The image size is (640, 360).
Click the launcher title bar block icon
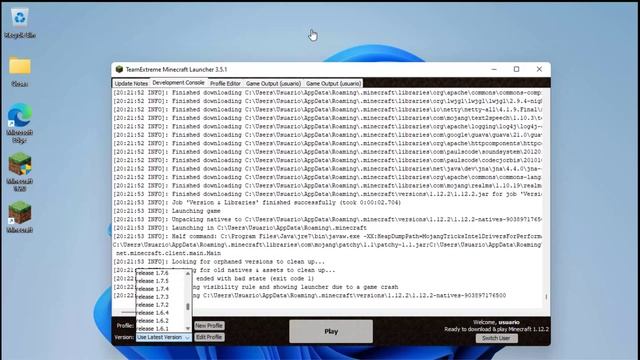[x=119, y=69]
